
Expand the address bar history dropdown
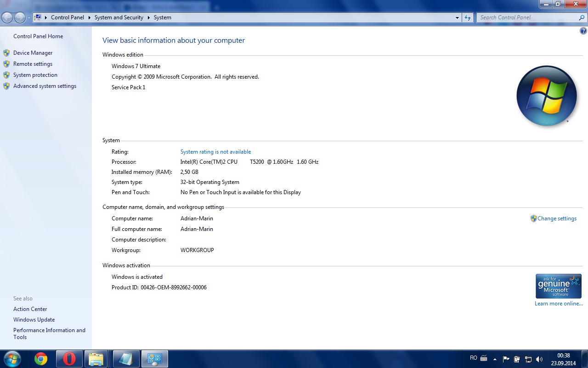click(x=457, y=17)
